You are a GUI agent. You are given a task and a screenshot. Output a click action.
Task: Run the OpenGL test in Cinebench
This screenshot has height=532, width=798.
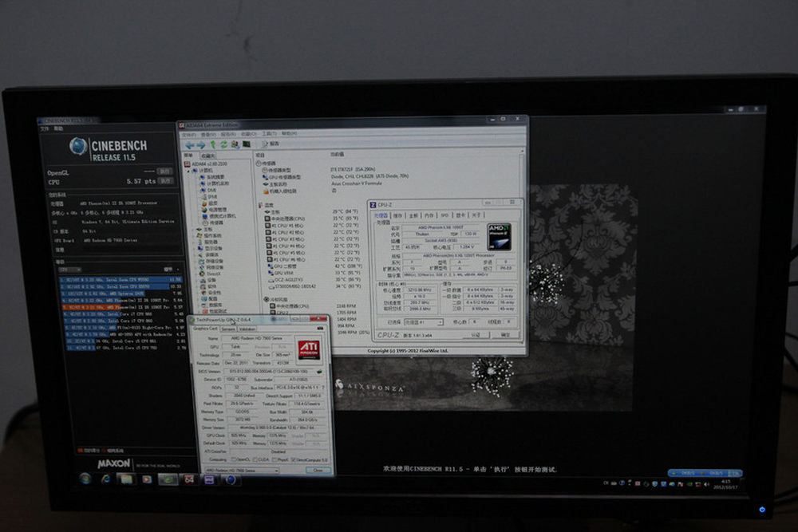(164, 171)
